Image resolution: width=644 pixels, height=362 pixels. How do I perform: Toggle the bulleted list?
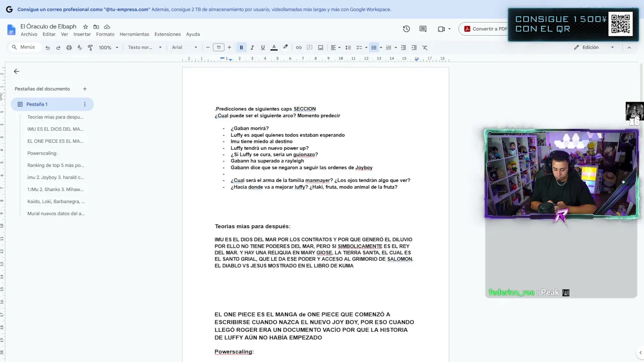(x=374, y=48)
